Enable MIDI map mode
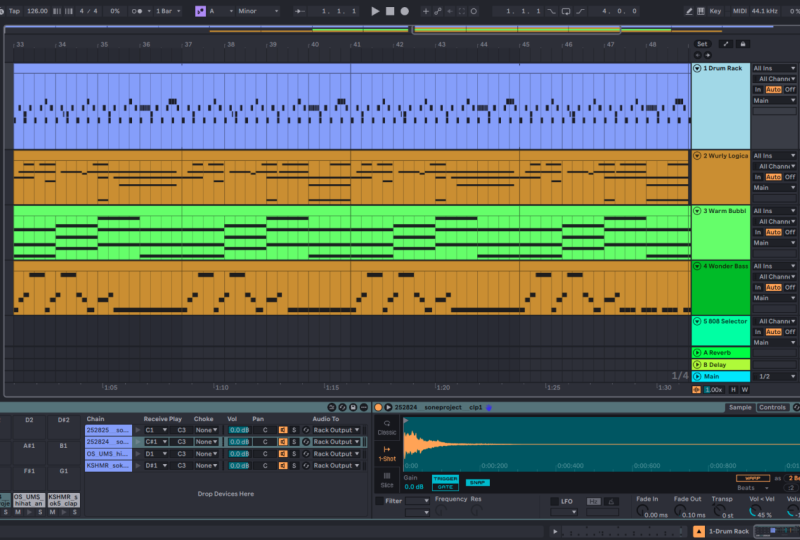The height and width of the screenshot is (540, 800). click(739, 11)
